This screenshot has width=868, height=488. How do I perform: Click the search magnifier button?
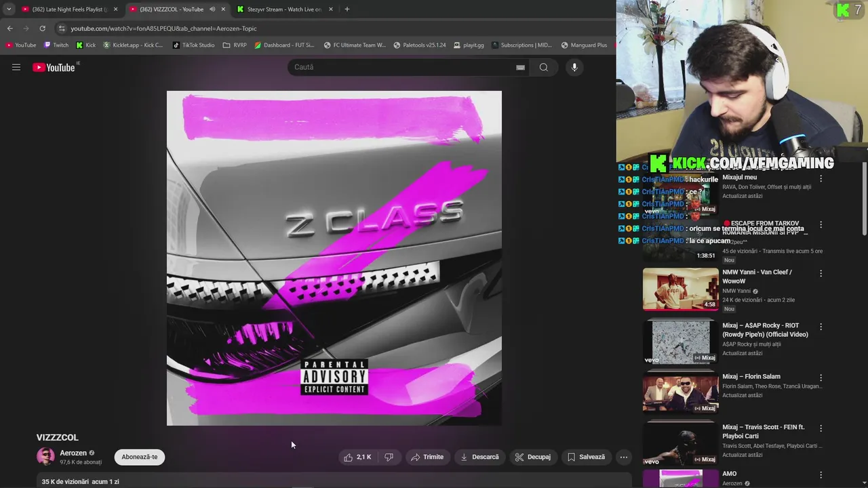(543, 67)
